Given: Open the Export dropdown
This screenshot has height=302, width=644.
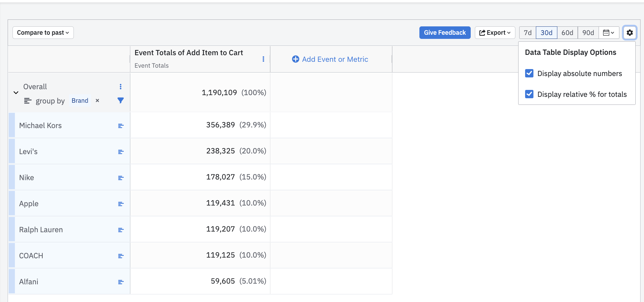Looking at the screenshot, I should click(x=495, y=33).
